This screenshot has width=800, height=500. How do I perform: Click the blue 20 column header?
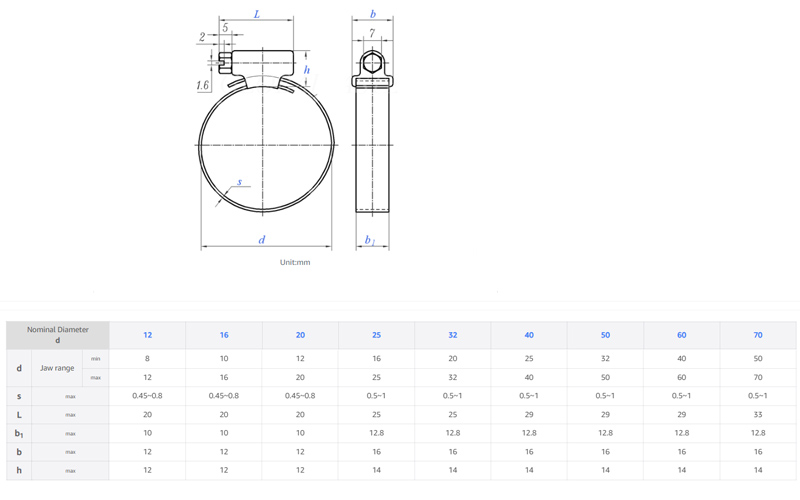tap(300, 335)
